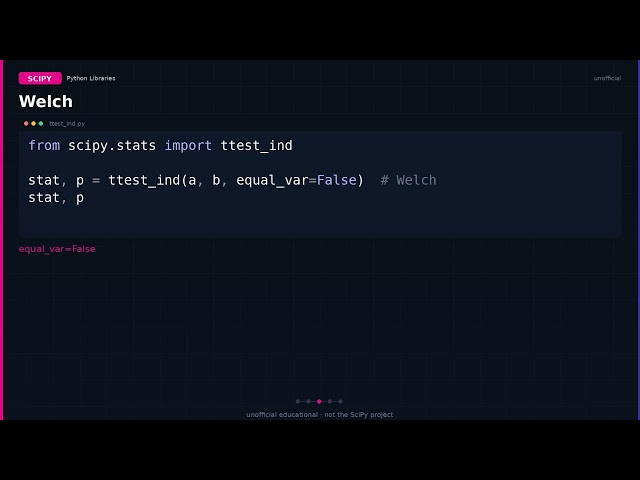This screenshot has height=480, width=640.
Task: Select the highlighted pink progress dot
Action: pyautogui.click(x=319, y=402)
